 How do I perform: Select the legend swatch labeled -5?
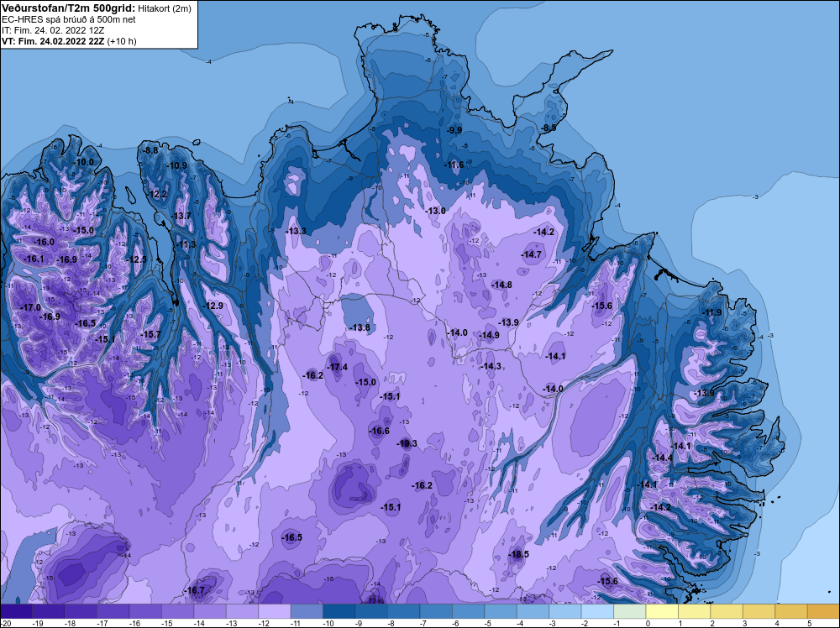[501, 611]
